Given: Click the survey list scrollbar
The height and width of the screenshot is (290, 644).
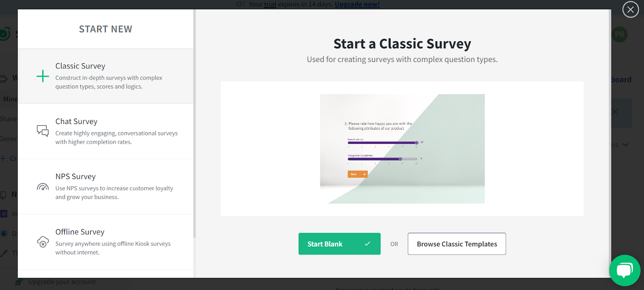Looking at the screenshot, I should pyautogui.click(x=194, y=124).
